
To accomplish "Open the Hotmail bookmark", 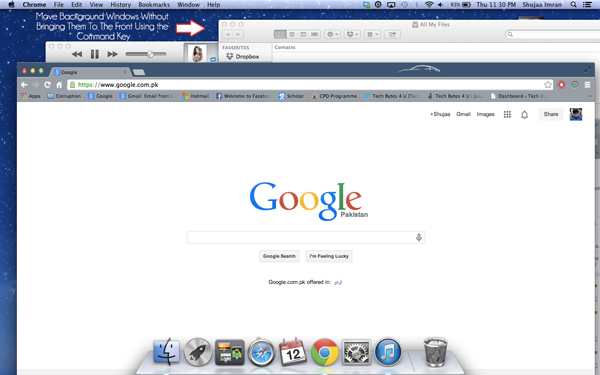I will click(195, 96).
